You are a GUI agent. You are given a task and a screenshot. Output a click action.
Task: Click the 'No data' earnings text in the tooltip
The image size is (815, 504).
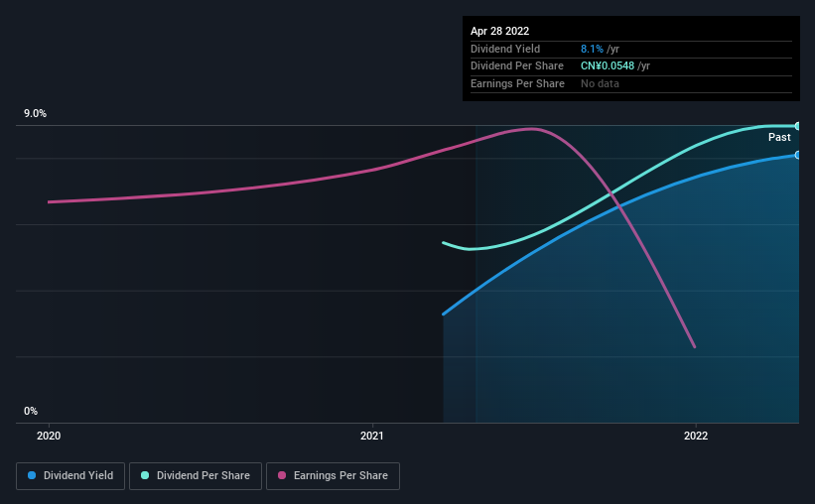tap(600, 83)
